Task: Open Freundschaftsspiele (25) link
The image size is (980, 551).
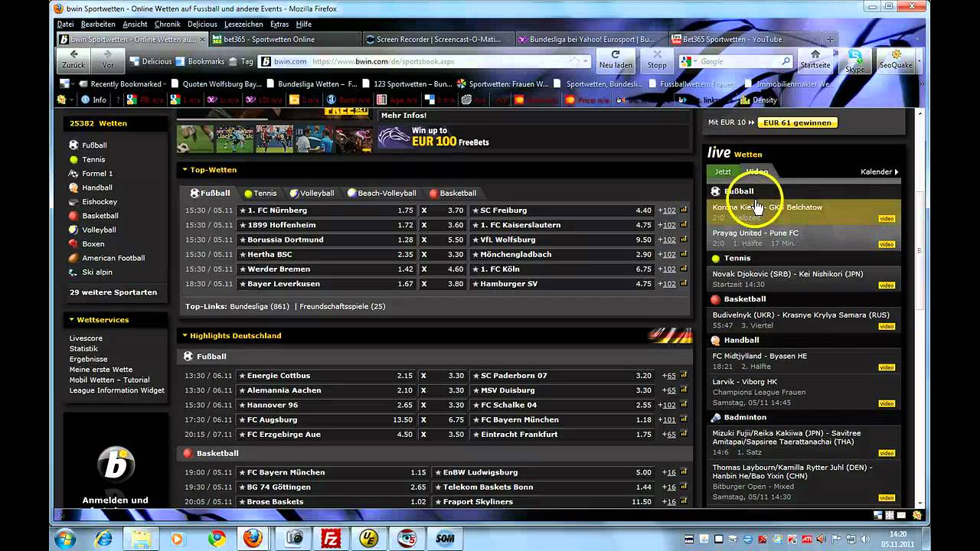Action: [342, 307]
